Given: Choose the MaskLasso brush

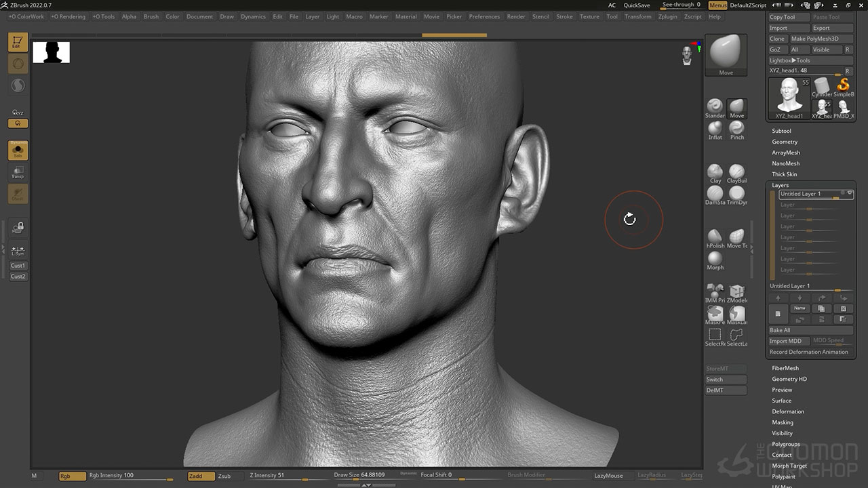Looking at the screenshot, I should coord(737,313).
